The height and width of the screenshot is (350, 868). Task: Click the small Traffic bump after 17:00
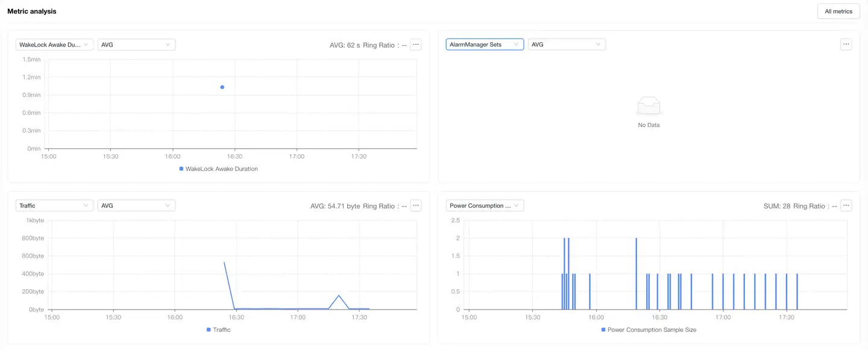pyautogui.click(x=339, y=296)
